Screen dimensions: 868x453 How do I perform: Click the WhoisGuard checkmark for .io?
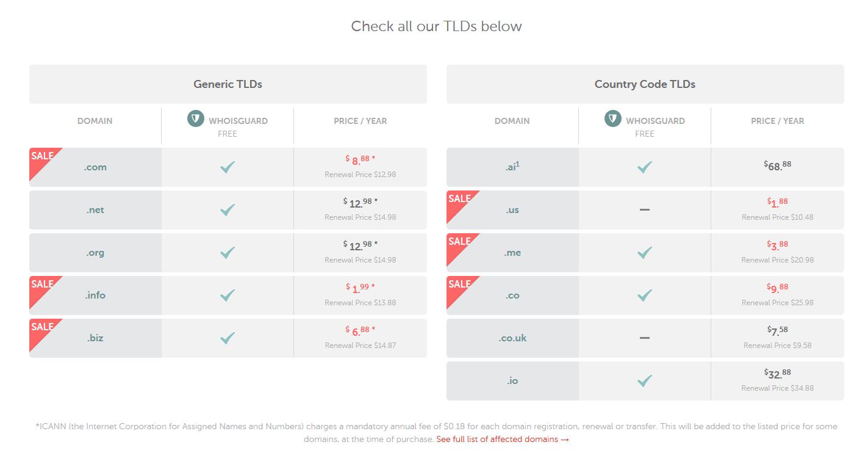[x=645, y=381]
